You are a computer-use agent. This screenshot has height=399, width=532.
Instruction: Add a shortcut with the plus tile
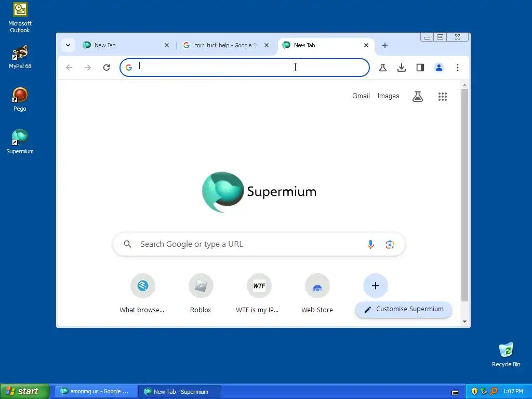point(375,286)
